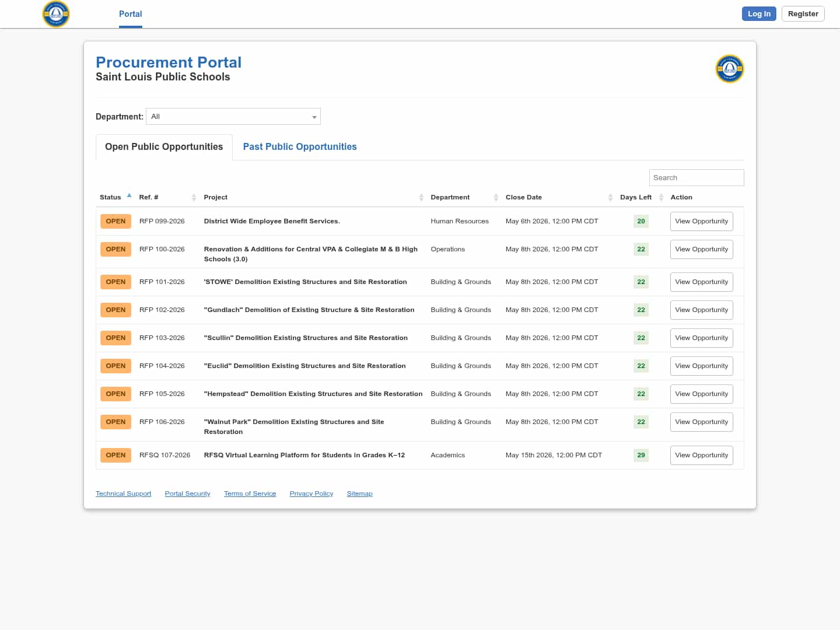This screenshot has height=630, width=840.
Task: Click the school district logo in top navigation
Action: tap(56, 14)
